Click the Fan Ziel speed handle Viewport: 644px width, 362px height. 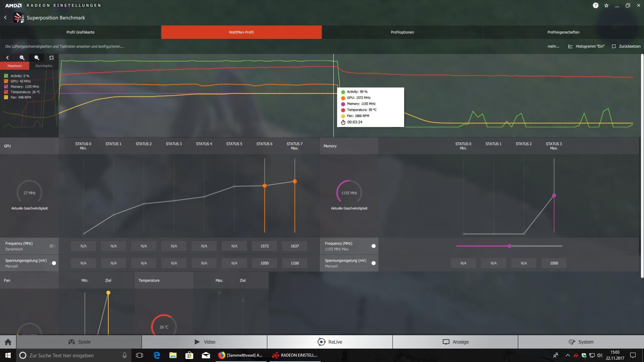pos(108,293)
